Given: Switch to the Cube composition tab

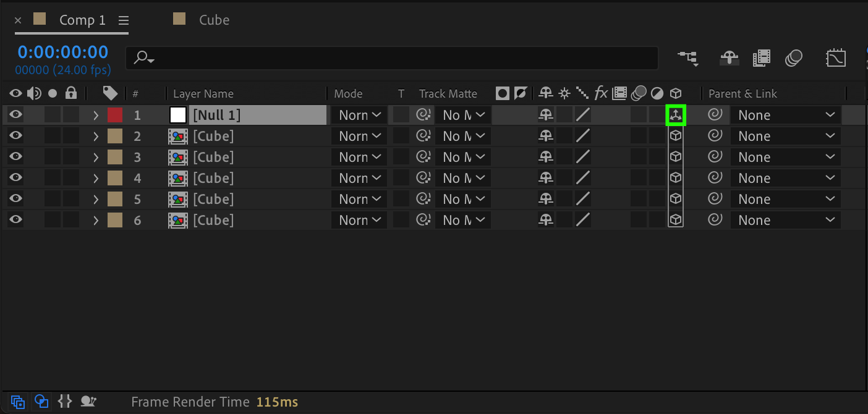Looking at the screenshot, I should 214,20.
